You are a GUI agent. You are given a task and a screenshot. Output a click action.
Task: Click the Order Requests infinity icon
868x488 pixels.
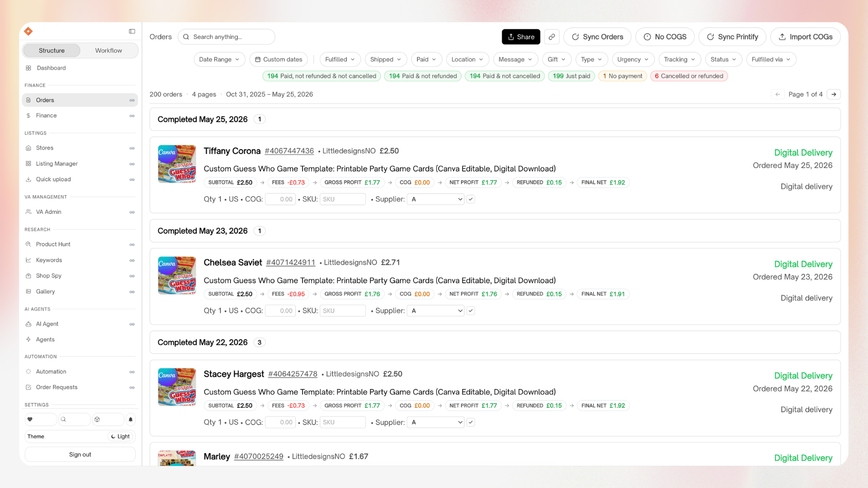(132, 387)
